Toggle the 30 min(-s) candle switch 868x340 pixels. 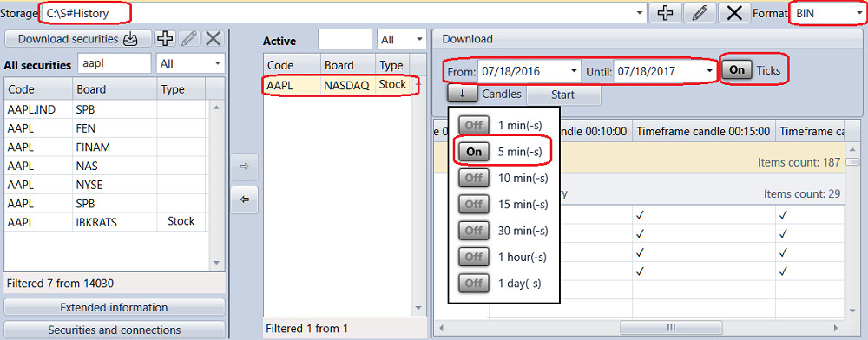click(474, 231)
